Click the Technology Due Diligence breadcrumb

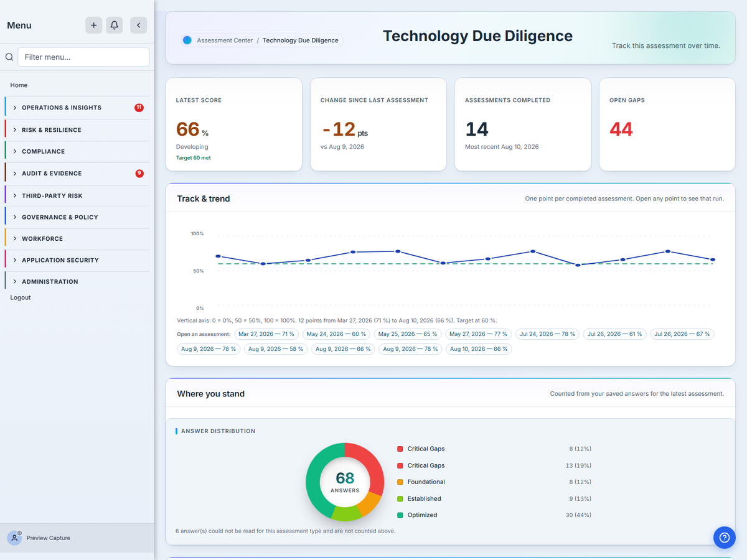[301, 40]
